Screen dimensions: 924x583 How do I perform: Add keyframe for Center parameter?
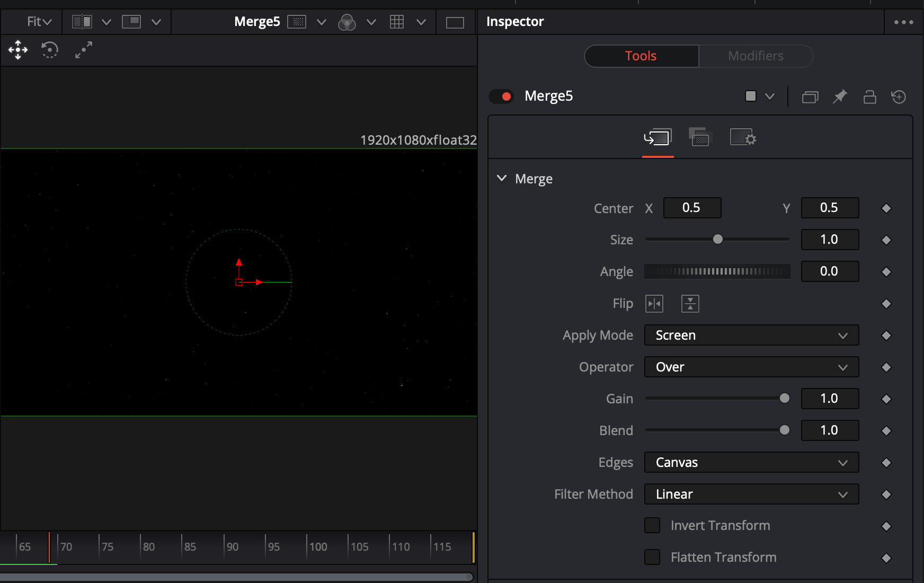pyautogui.click(x=886, y=208)
